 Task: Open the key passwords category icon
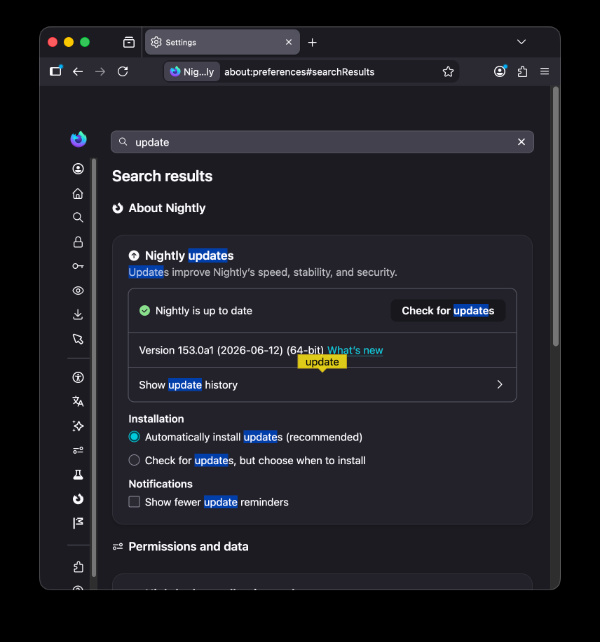tap(78, 266)
